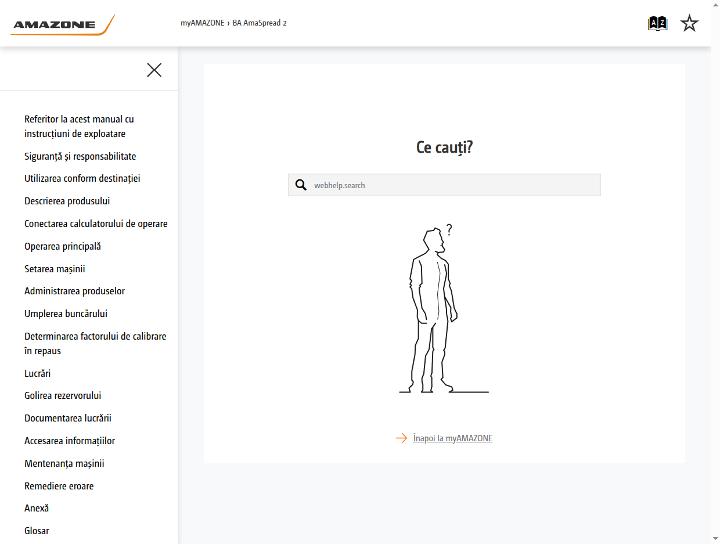This screenshot has width=720, height=544.
Task: Go to Remediere eroare
Action: (59, 486)
